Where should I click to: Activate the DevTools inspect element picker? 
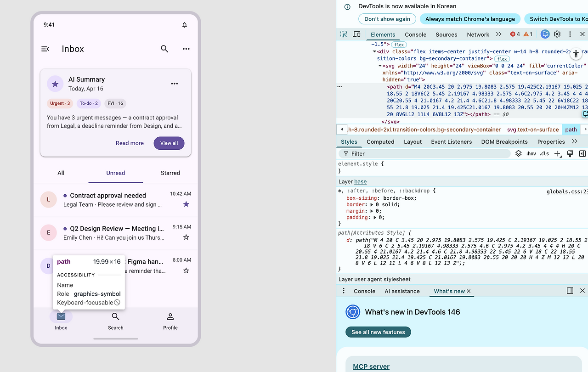click(x=344, y=34)
